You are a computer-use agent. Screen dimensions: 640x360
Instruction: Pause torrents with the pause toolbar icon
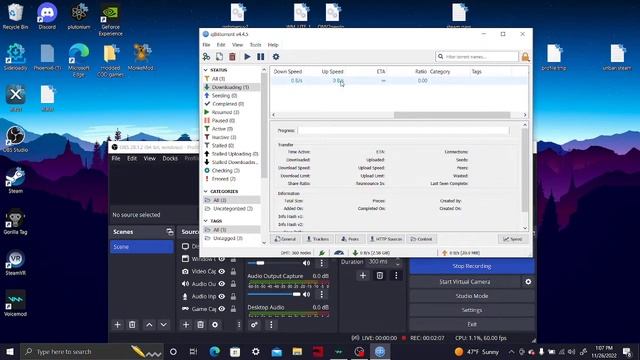tap(260, 57)
